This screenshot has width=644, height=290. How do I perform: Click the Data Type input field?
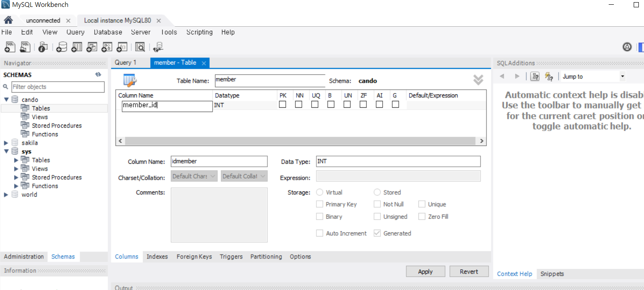pyautogui.click(x=398, y=161)
